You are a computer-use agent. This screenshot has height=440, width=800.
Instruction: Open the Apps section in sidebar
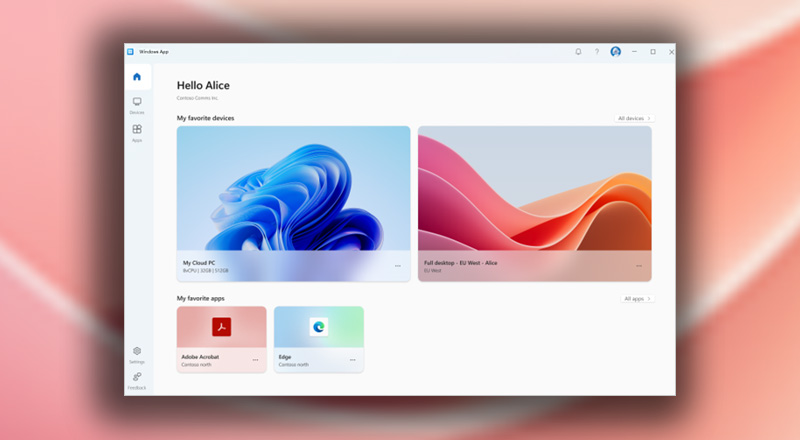(x=137, y=133)
